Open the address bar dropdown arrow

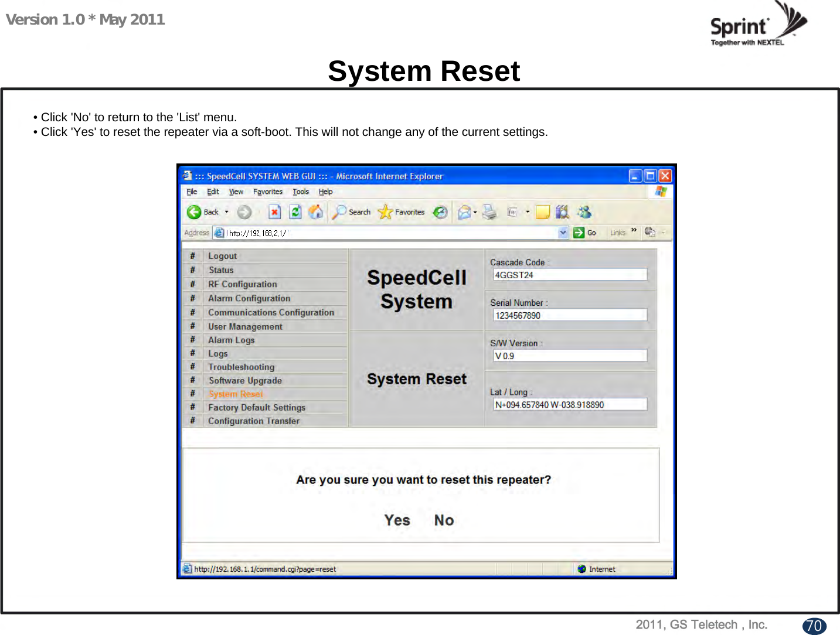click(563, 233)
